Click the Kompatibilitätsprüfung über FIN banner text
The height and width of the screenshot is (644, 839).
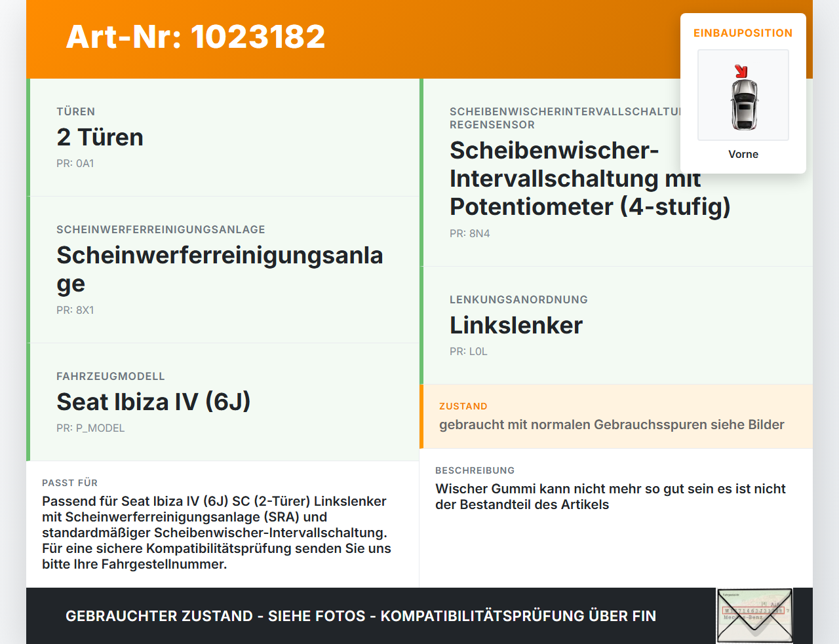coord(361,616)
